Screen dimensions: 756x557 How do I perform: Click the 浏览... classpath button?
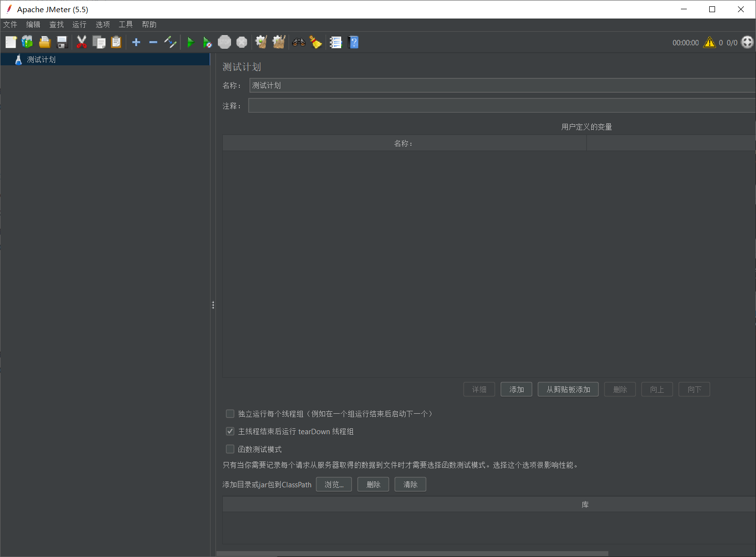click(334, 484)
